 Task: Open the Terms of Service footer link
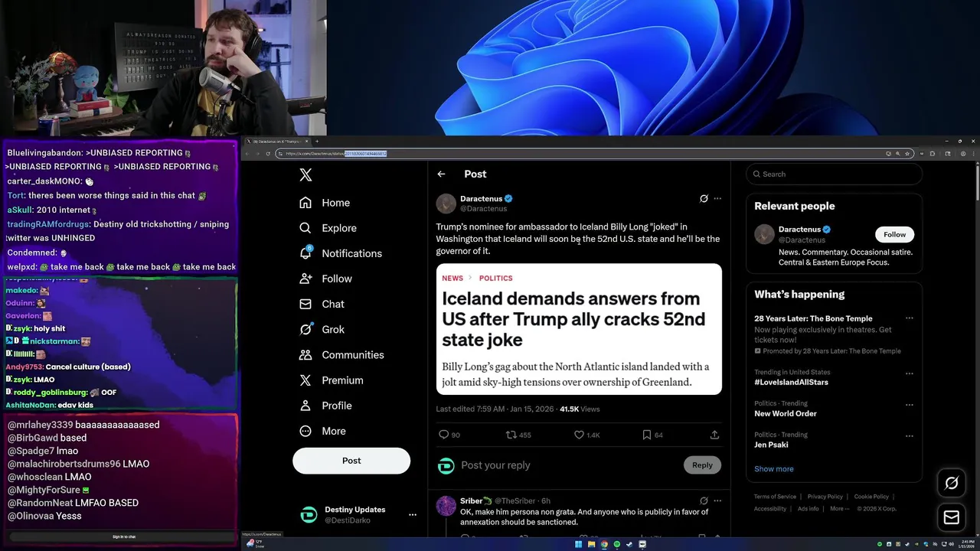[x=775, y=497]
